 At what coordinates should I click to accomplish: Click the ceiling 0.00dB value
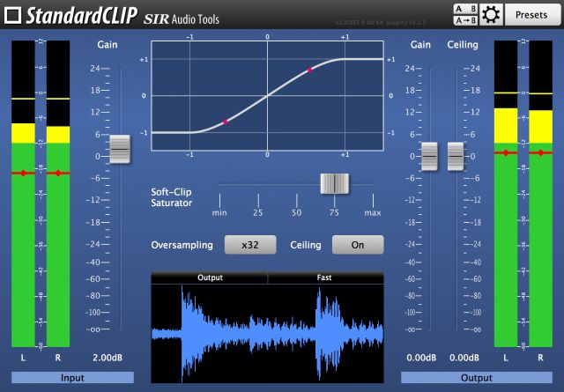pyautogui.click(x=464, y=358)
